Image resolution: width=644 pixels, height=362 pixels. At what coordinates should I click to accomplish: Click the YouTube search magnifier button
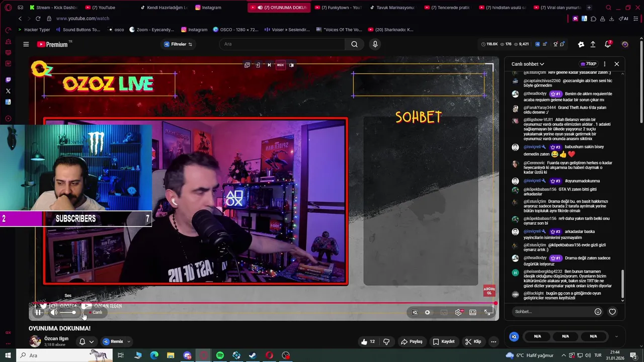[355, 44]
